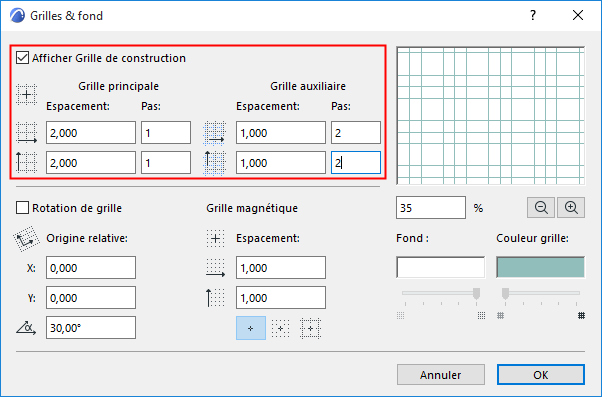Uncheck Afficher Grille de construction checkbox
The width and height of the screenshot is (602, 397).
[22, 58]
